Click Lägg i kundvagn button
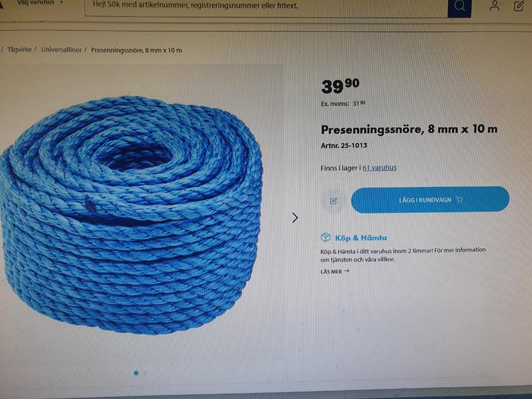 click(x=430, y=199)
